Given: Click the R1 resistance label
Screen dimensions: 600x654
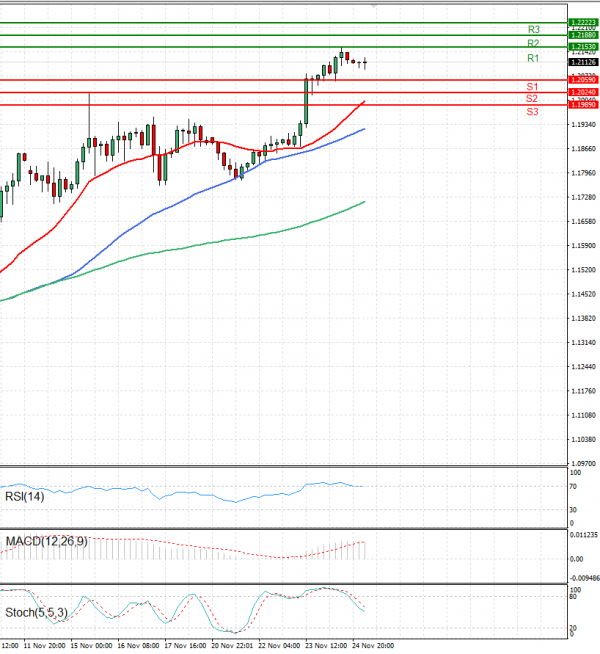Looking at the screenshot, I should (x=533, y=58).
